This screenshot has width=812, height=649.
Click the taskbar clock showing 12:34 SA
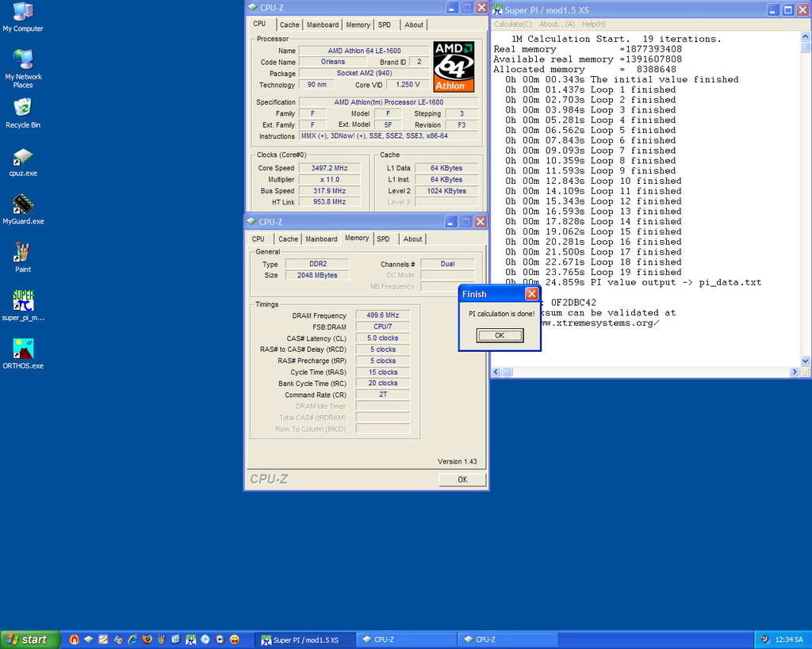789,639
